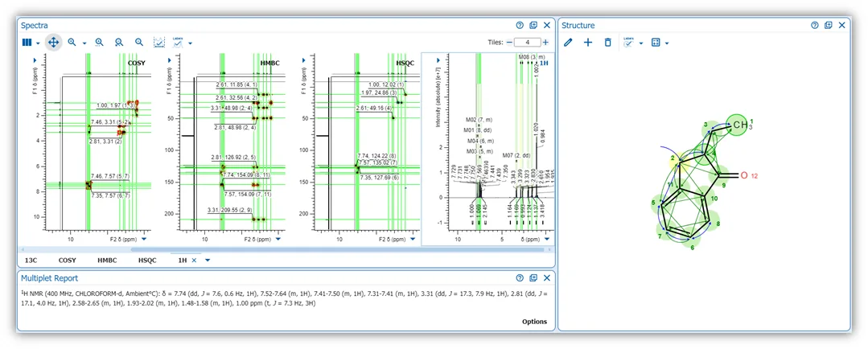Screen dimensions: 868x349
Task: Close the 1H tab
Action: (x=195, y=260)
